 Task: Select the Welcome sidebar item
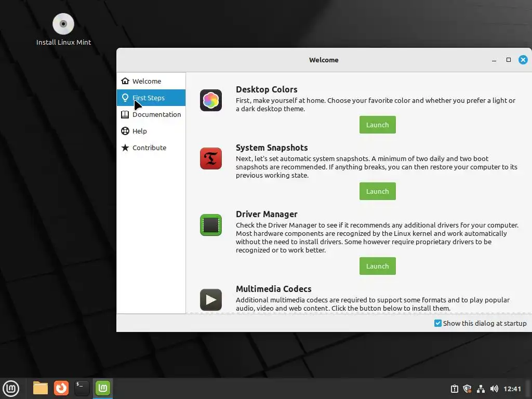pos(151,81)
